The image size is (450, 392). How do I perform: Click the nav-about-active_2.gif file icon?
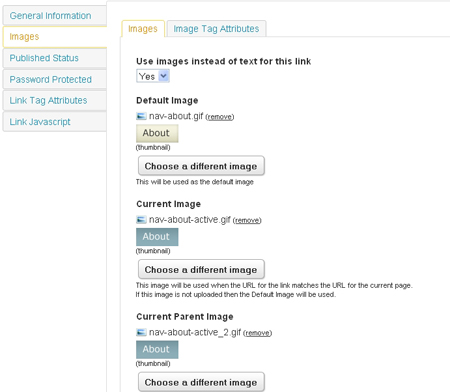[141, 332]
